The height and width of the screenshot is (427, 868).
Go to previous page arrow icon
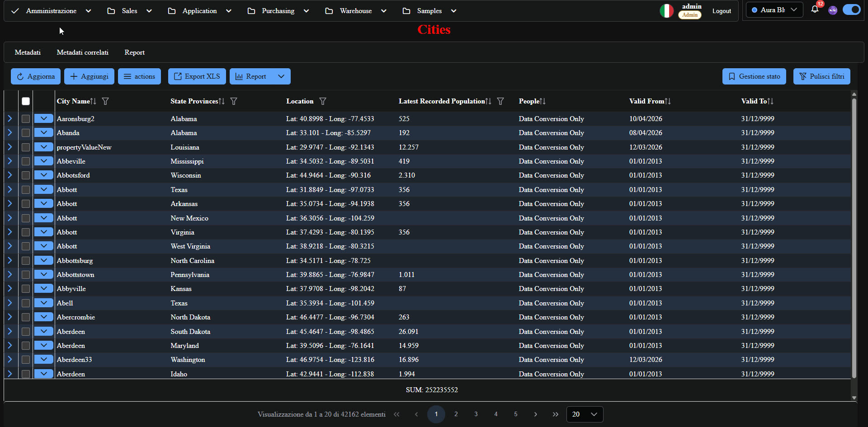pyautogui.click(x=416, y=414)
